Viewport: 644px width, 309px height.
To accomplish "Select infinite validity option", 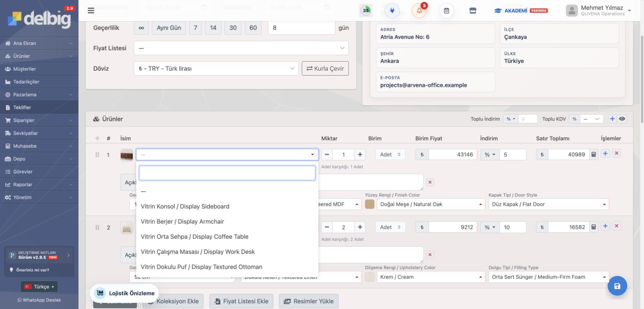I will [141, 28].
